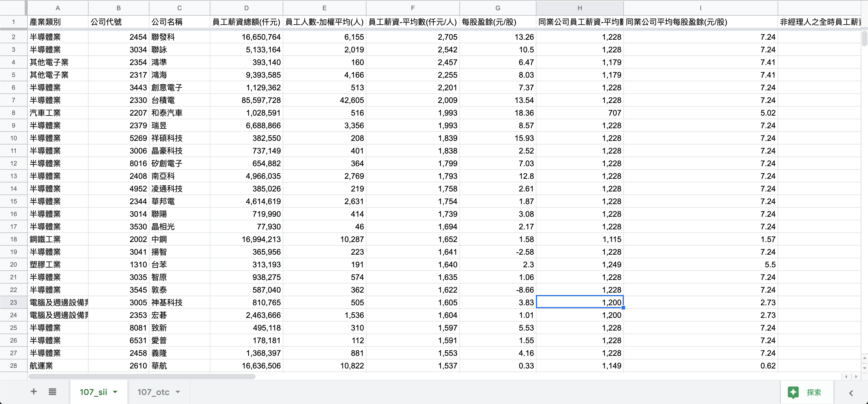Click the 同業公司平均每股盈餘(元/股) header cell

(700, 22)
